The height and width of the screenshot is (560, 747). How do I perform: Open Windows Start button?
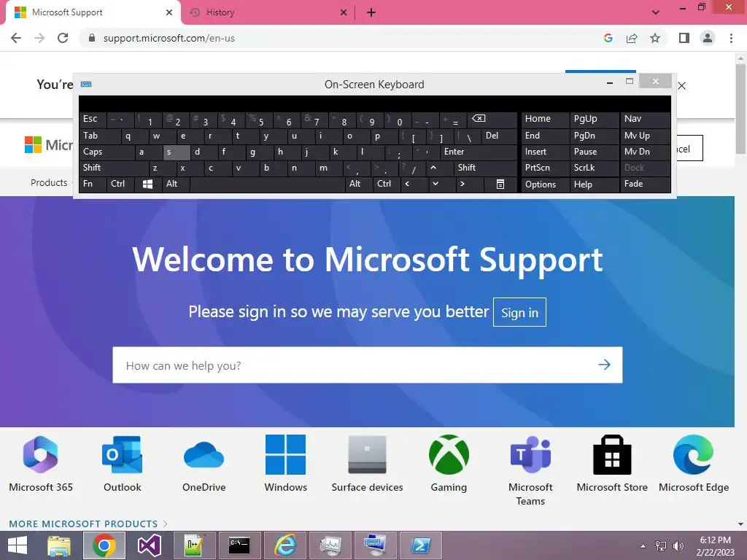(18, 545)
